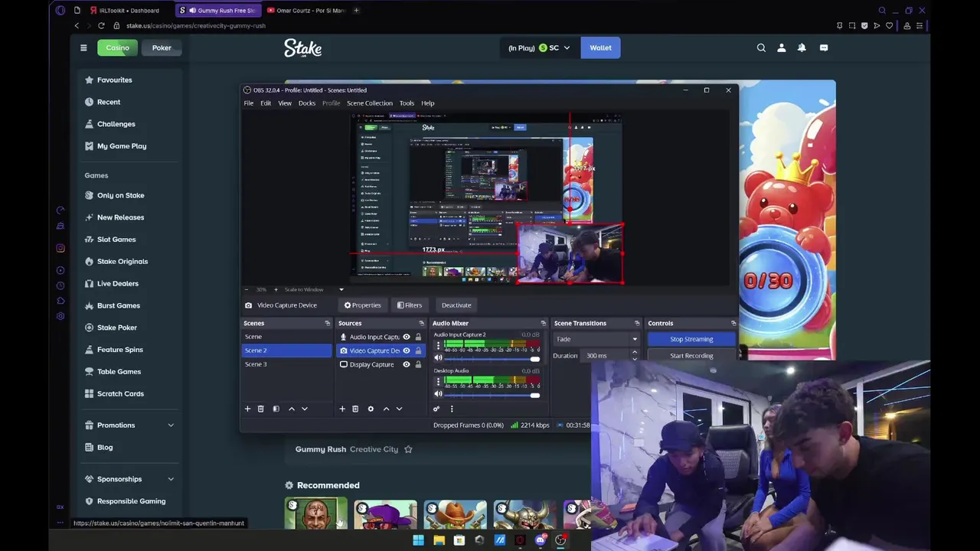Screen dimensions: 980x551
Task: Move the selected source up
Action: click(386, 409)
